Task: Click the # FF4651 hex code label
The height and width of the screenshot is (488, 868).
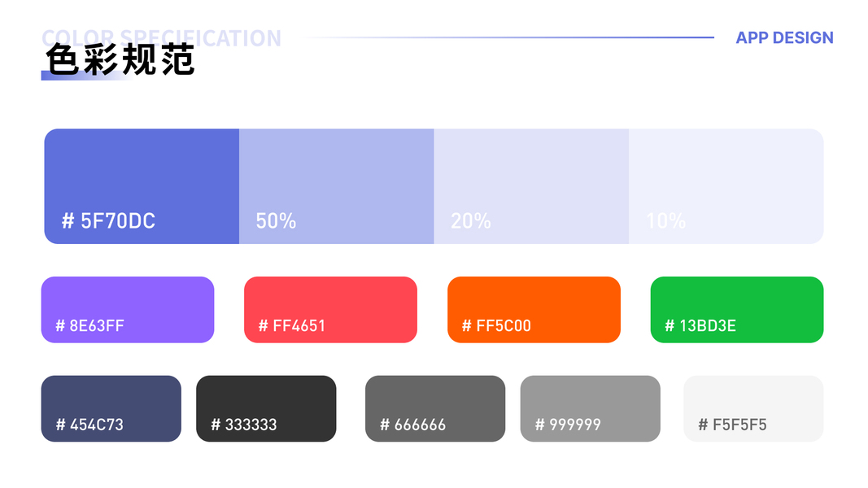Action: [291, 326]
